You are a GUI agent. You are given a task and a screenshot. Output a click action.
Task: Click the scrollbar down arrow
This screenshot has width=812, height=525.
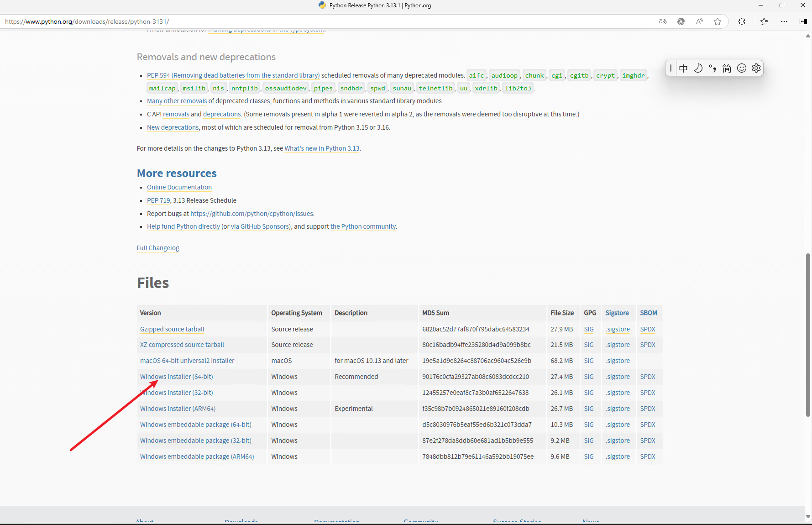pyautogui.click(x=808, y=517)
